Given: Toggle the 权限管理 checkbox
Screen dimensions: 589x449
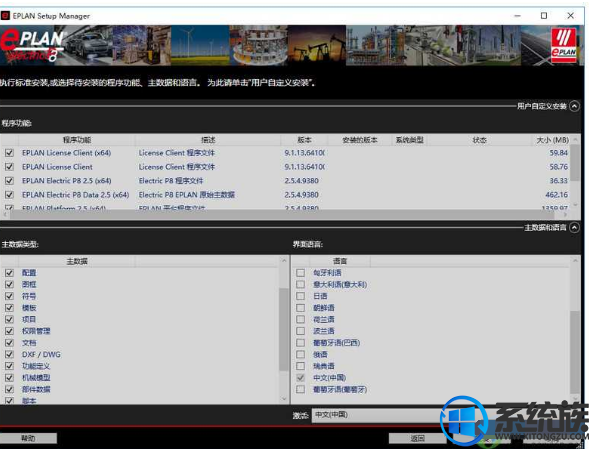Looking at the screenshot, I should 9,331.
